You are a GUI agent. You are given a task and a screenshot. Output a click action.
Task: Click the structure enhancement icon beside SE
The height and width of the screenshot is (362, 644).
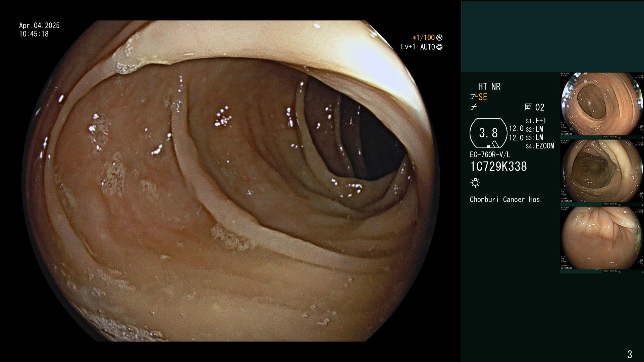pyautogui.click(x=474, y=97)
